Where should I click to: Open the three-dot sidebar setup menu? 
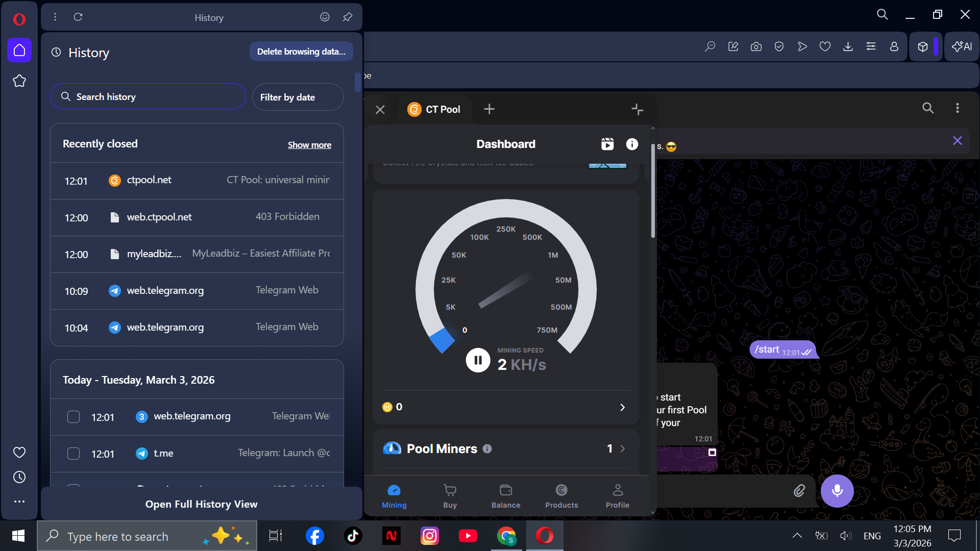pos(19,502)
